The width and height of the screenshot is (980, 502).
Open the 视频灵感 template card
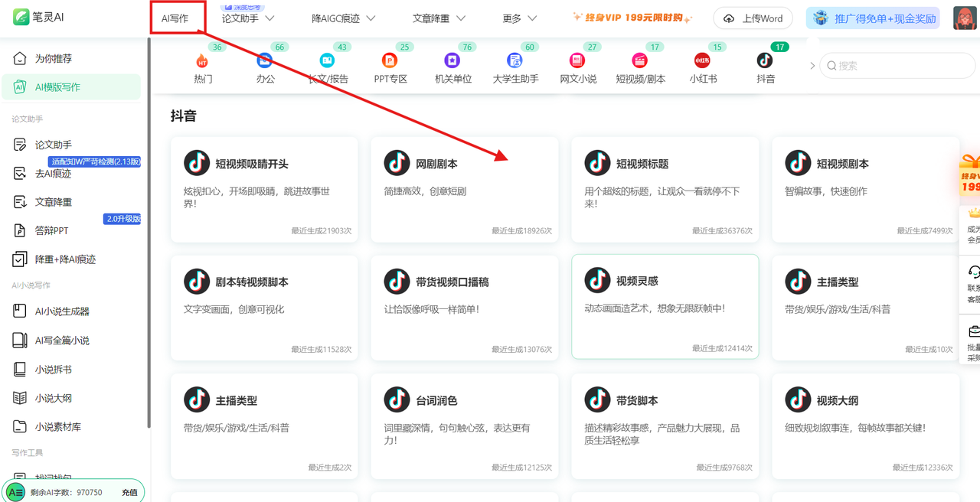point(665,307)
